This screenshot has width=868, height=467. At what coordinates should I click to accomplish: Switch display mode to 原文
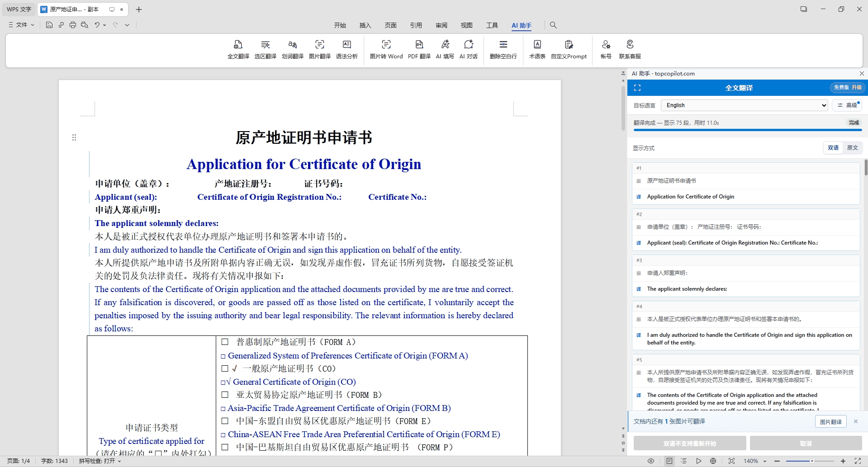[853, 148]
